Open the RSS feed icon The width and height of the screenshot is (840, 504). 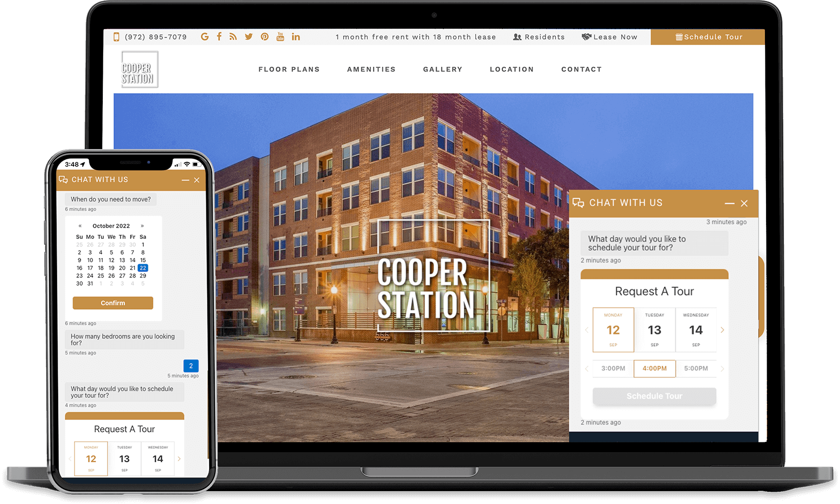(x=233, y=36)
